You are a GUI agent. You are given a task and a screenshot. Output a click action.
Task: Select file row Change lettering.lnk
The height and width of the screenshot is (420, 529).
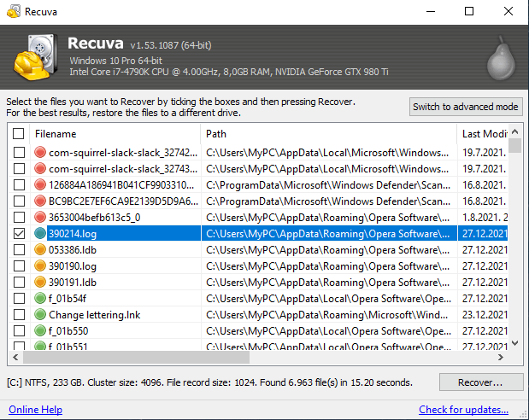pos(258,314)
